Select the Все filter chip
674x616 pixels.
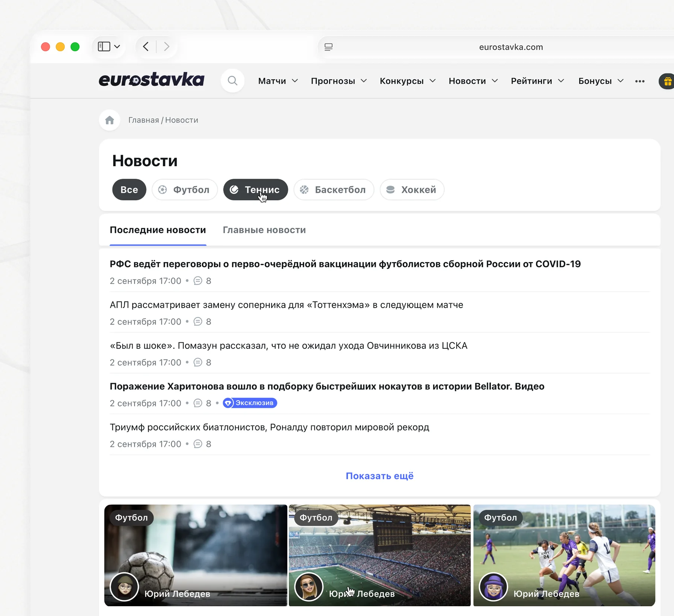pyautogui.click(x=129, y=190)
